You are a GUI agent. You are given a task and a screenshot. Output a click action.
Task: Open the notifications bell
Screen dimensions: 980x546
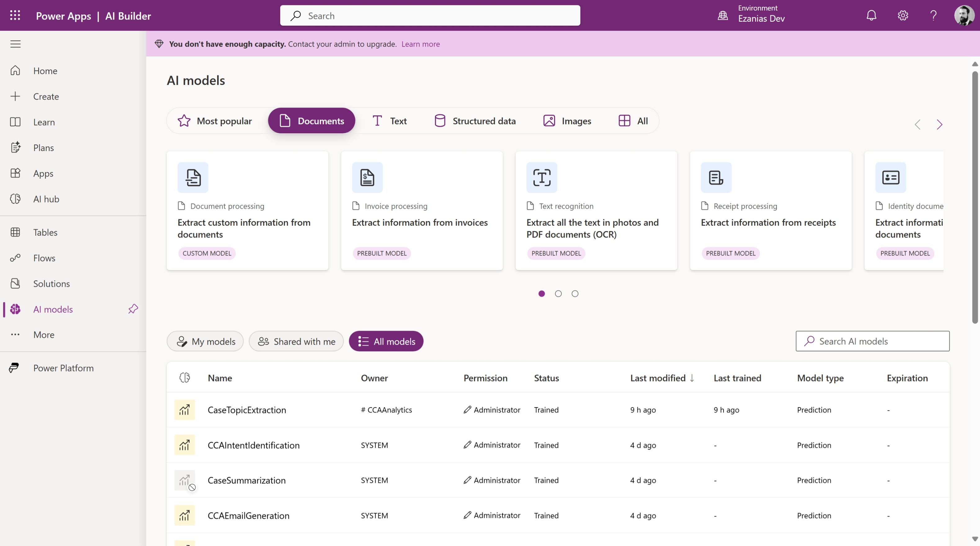pyautogui.click(x=871, y=15)
